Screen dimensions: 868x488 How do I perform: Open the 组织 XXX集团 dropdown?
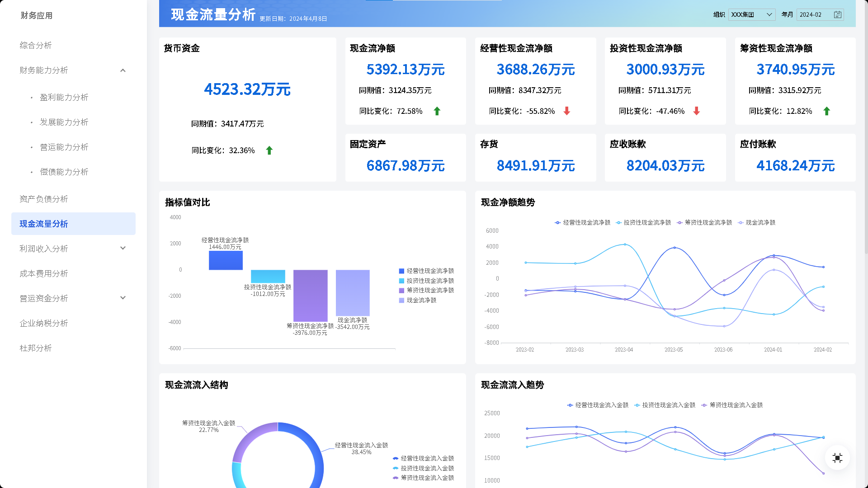pos(751,15)
